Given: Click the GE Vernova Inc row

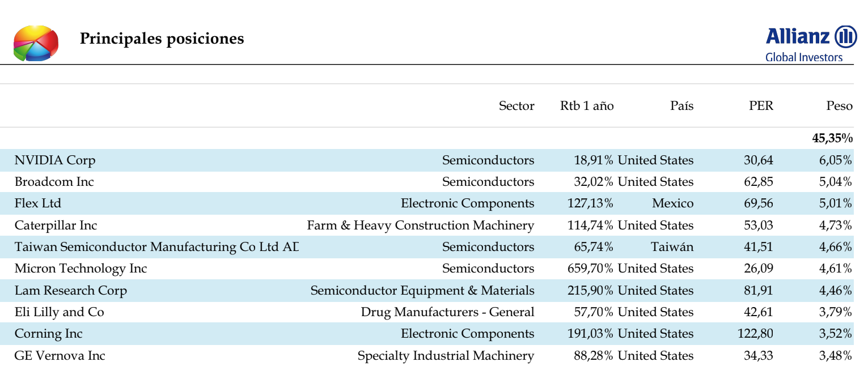Looking at the screenshot, I should [434, 356].
